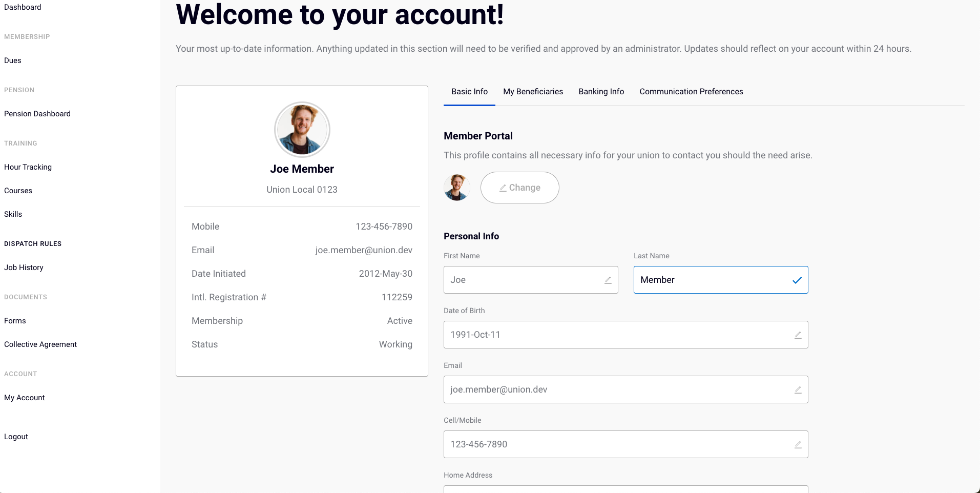Click the edit pencil in Cell/Mobile field
The height and width of the screenshot is (493, 980).
pyautogui.click(x=798, y=444)
